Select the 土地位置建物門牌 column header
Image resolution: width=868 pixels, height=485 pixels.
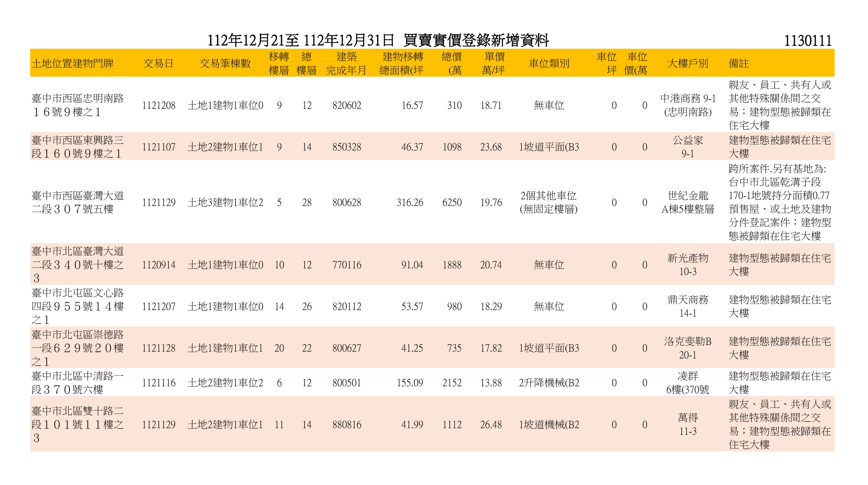click(x=73, y=63)
